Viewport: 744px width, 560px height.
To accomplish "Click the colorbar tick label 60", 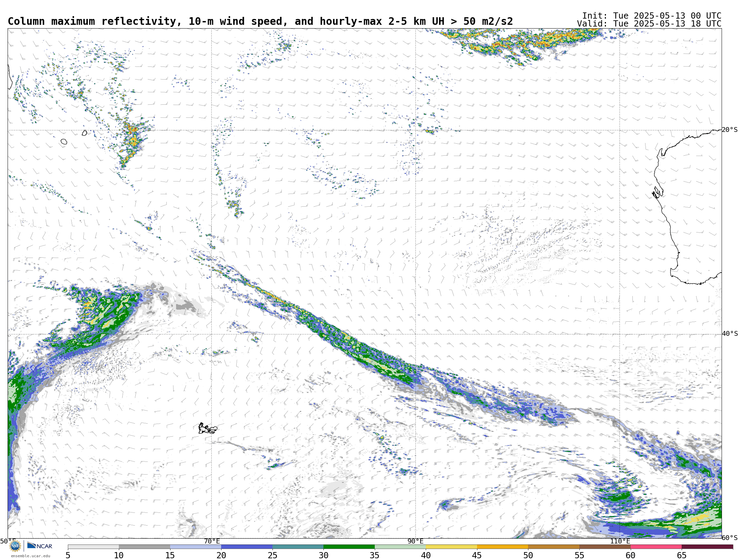I will coord(631,555).
